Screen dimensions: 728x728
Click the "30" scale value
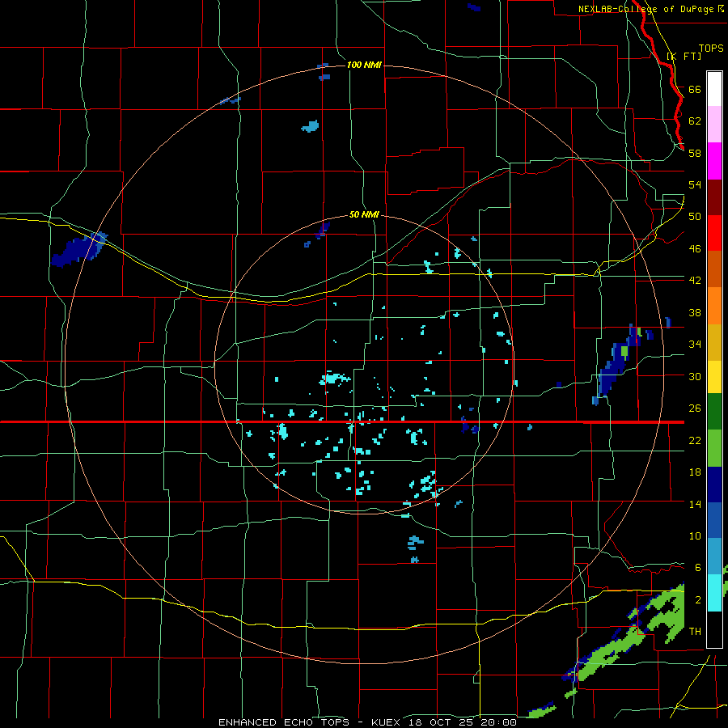click(695, 376)
